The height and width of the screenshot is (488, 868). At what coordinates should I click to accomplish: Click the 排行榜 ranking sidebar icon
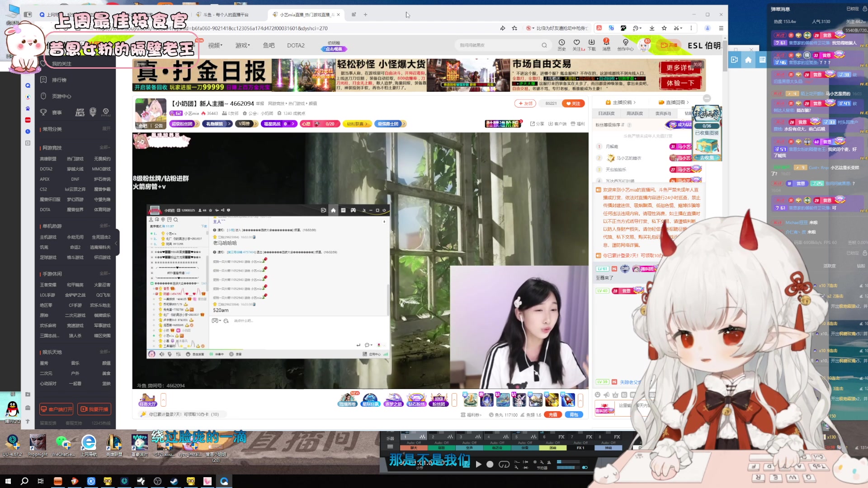[43, 80]
